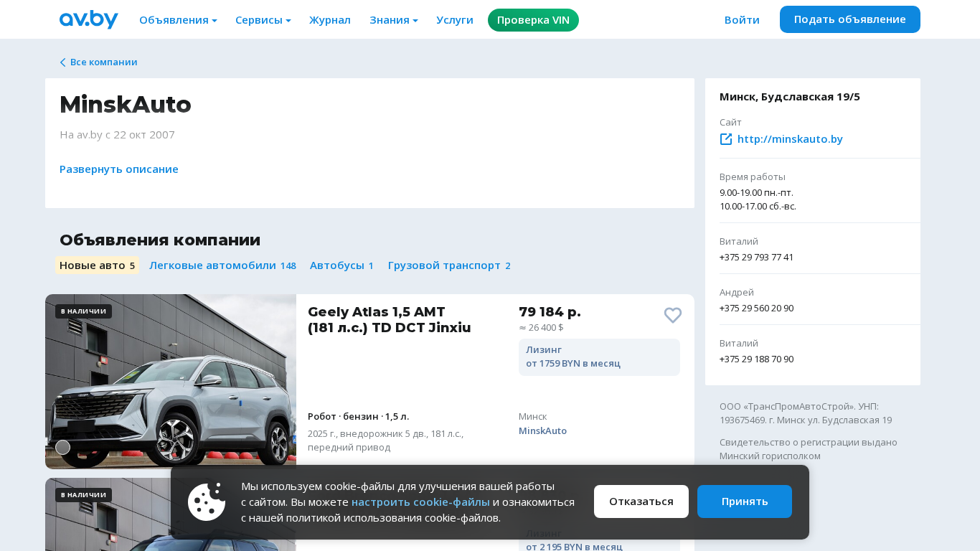Viewport: 980px width, 551px height.
Task: Click phone number +375 29 793 77 41
Action: tap(756, 258)
